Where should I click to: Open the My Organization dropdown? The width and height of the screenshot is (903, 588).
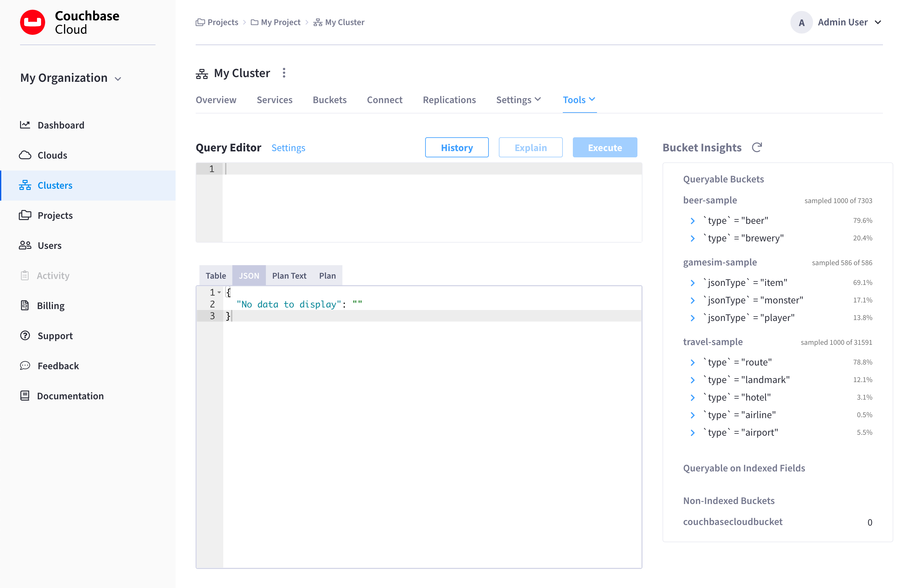pyautogui.click(x=71, y=78)
